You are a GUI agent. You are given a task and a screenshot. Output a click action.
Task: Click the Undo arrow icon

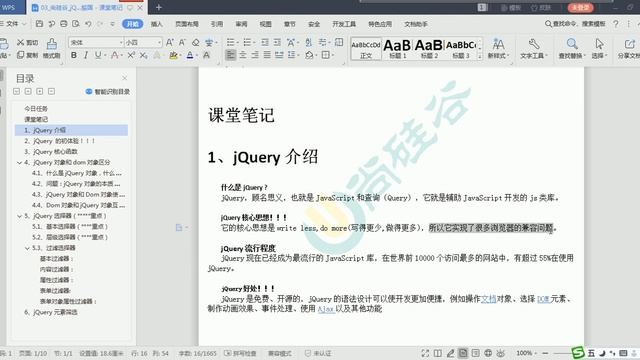pos(88,24)
